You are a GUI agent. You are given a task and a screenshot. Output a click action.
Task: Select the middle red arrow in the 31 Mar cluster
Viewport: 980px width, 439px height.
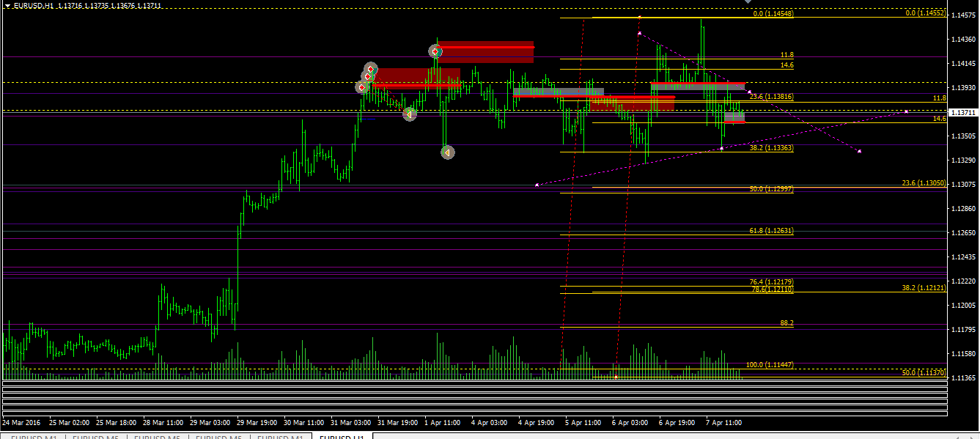[368, 76]
